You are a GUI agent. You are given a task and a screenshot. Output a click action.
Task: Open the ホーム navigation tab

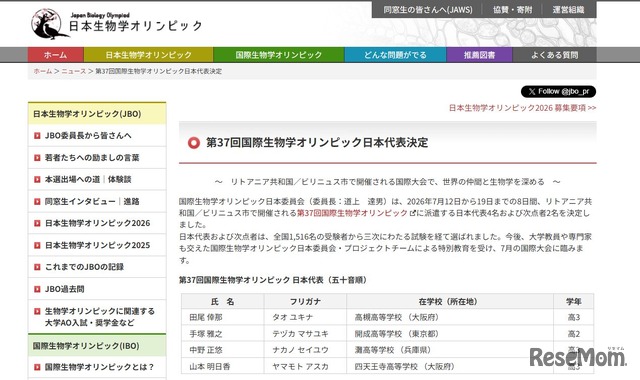56,55
